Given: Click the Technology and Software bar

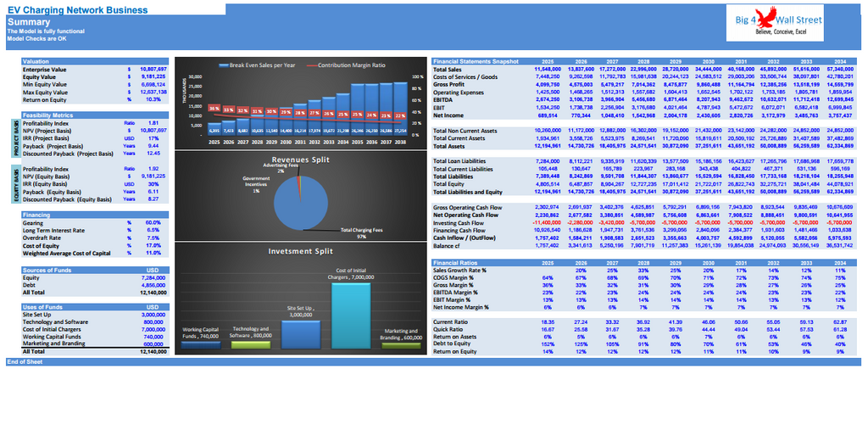Looking at the screenshot, I should tap(251, 344).
